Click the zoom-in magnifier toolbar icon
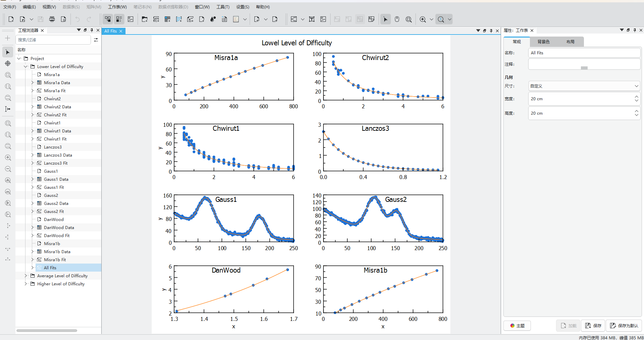This screenshot has height=340, width=644. 423,19
